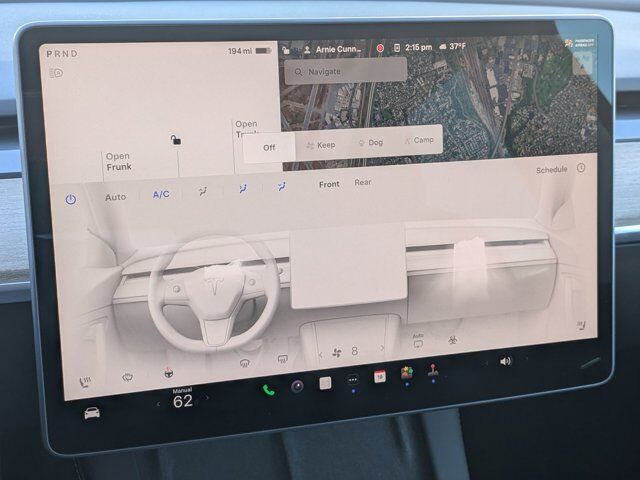Open the climate Schedule

(x=552, y=170)
